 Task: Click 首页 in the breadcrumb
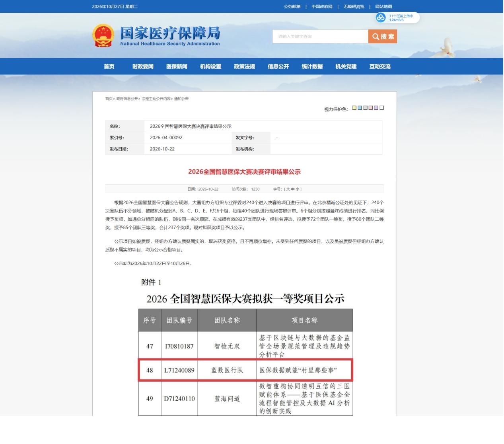(109, 99)
